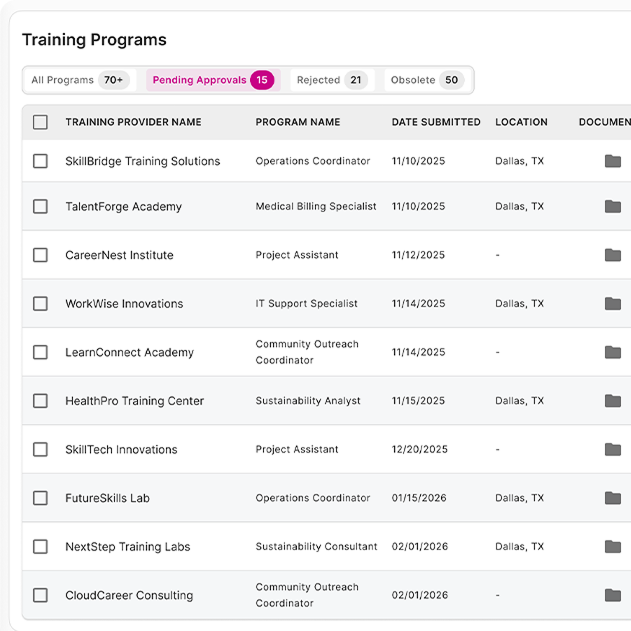Viewport: 631px width, 631px height.
Task: Tick the SkillTech Innovations row checkbox
Action: pyautogui.click(x=40, y=450)
